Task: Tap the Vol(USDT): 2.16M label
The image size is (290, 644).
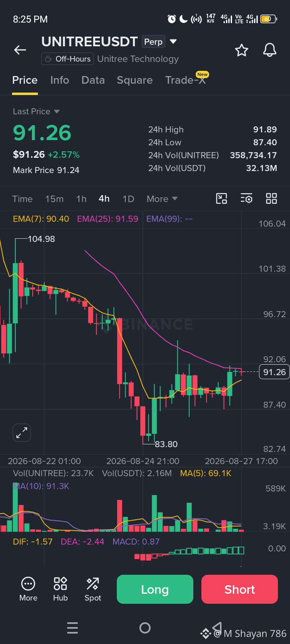Action: tap(137, 473)
